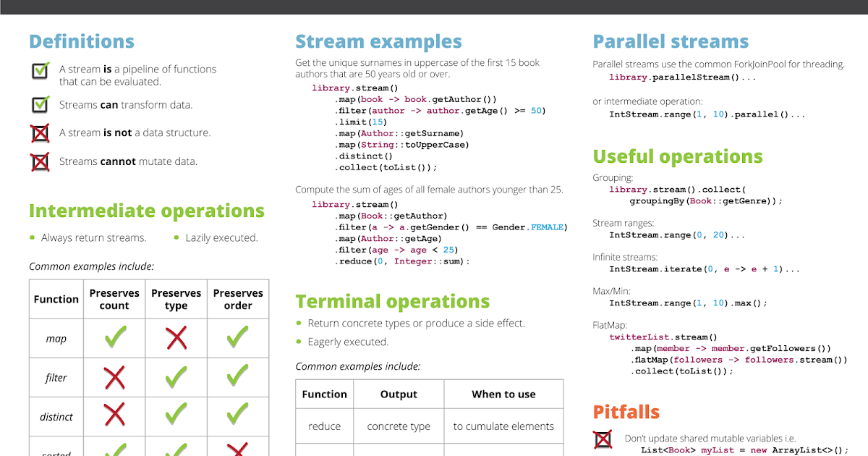Click the red cross for map preserves type

click(x=176, y=338)
